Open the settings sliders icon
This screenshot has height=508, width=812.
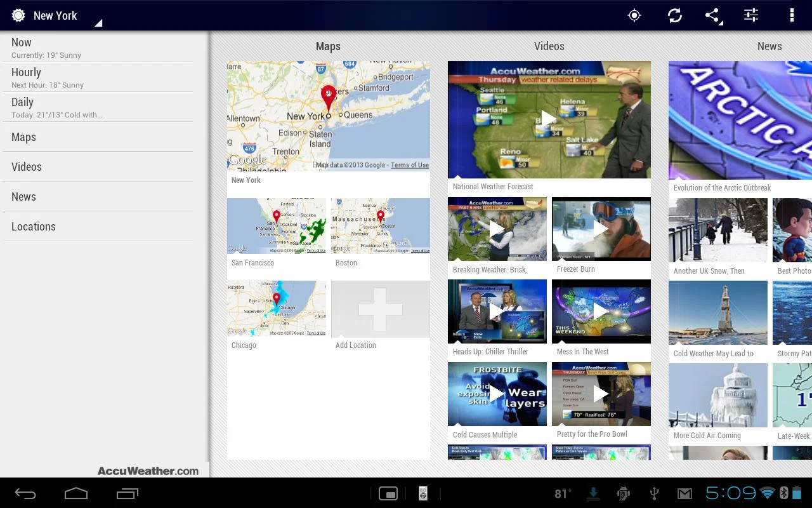(x=751, y=15)
